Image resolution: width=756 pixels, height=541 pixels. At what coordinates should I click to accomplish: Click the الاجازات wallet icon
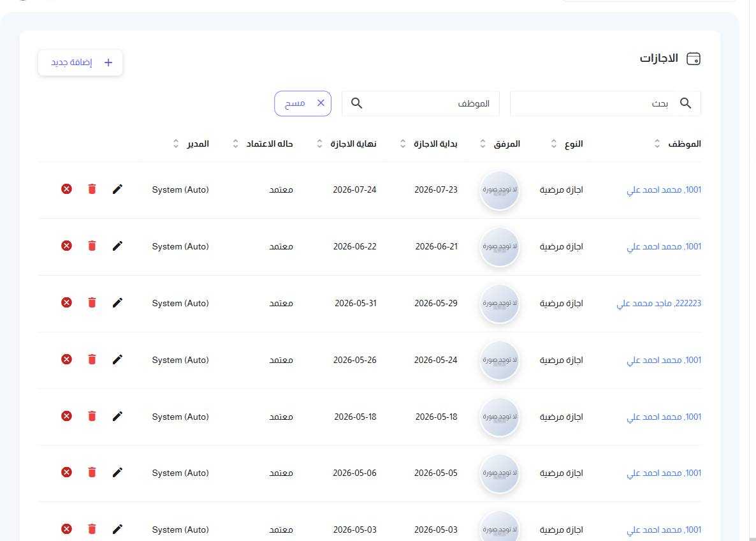[x=694, y=59]
